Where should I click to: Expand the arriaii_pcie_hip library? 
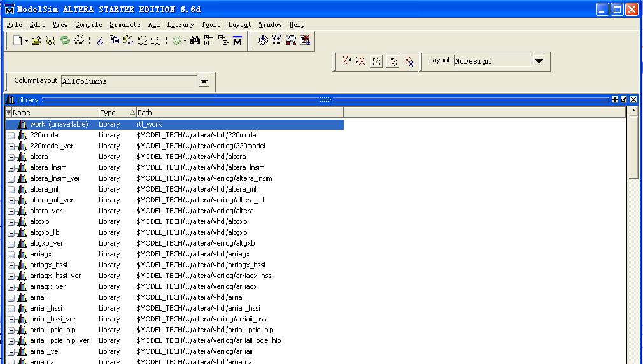(11, 330)
